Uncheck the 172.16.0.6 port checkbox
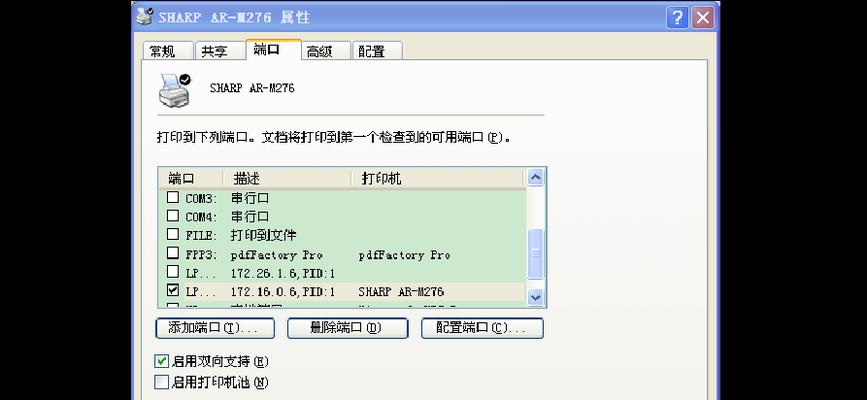Viewport: 867px width, 400px height. tap(173, 290)
